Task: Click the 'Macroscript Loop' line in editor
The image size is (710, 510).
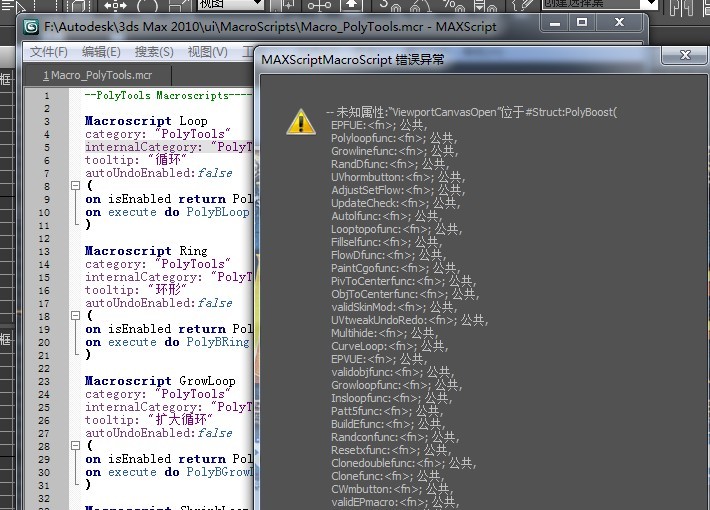Action: tap(146, 121)
